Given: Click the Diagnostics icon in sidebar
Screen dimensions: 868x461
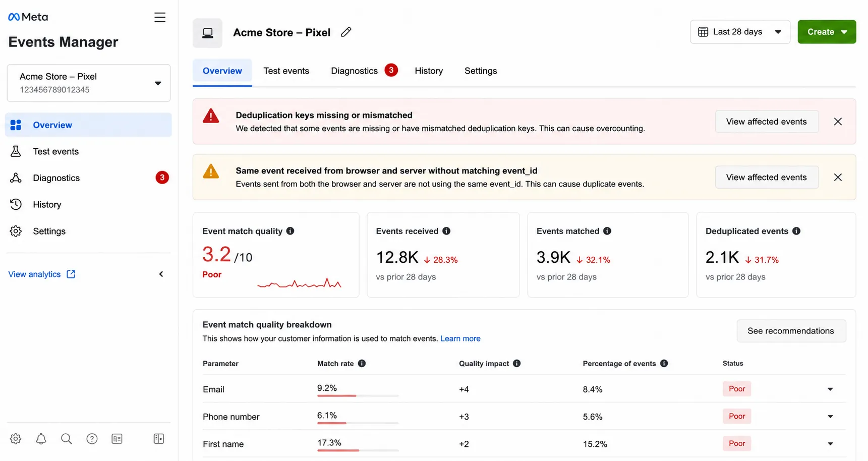Looking at the screenshot, I should pos(16,178).
